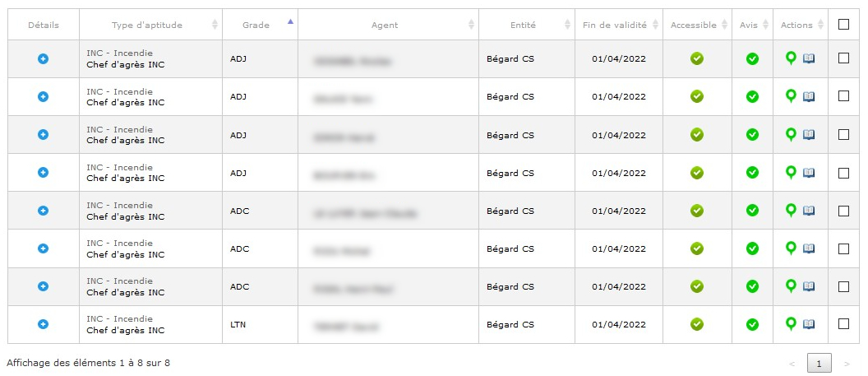Expand details plus icon of first row

(44, 58)
